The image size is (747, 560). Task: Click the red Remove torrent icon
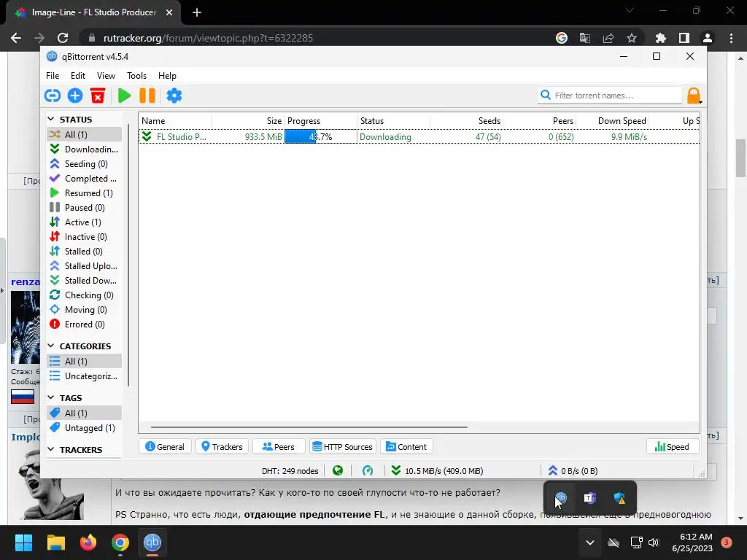98,96
